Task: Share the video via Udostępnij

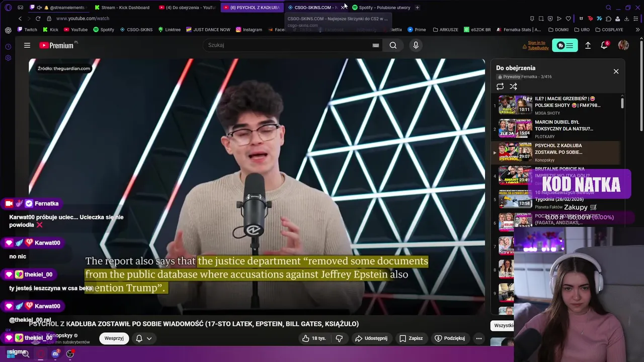Action: [371, 338]
